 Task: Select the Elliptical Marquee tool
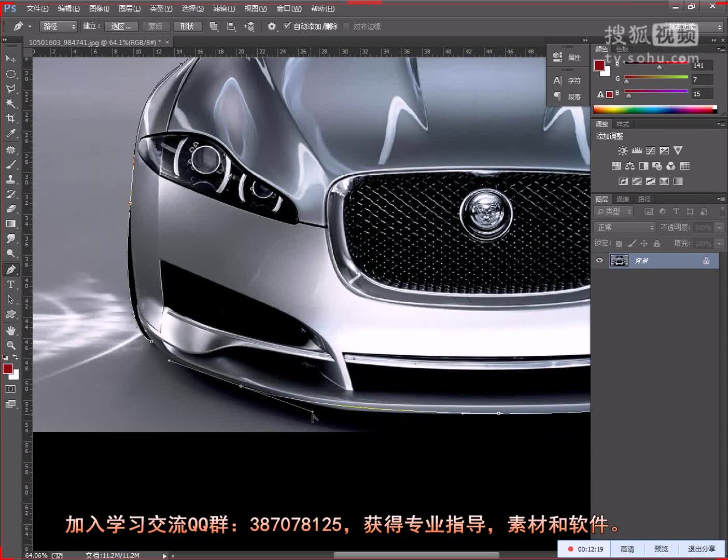pyautogui.click(x=10, y=74)
